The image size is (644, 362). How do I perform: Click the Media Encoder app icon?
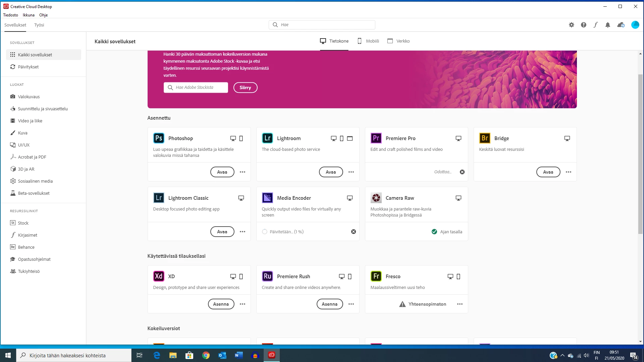(267, 198)
